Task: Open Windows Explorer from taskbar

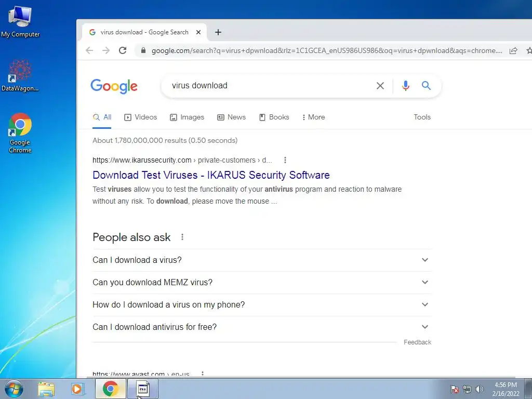Action: tap(46, 389)
